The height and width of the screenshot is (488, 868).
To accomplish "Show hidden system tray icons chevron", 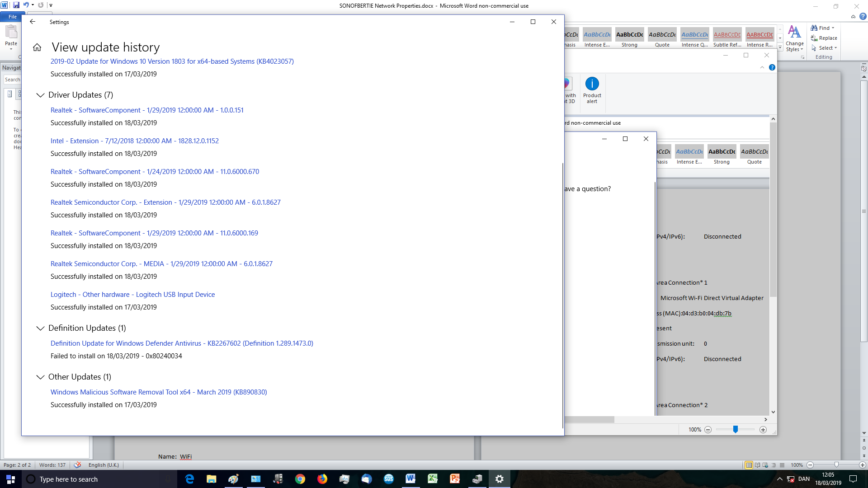I will click(x=779, y=479).
